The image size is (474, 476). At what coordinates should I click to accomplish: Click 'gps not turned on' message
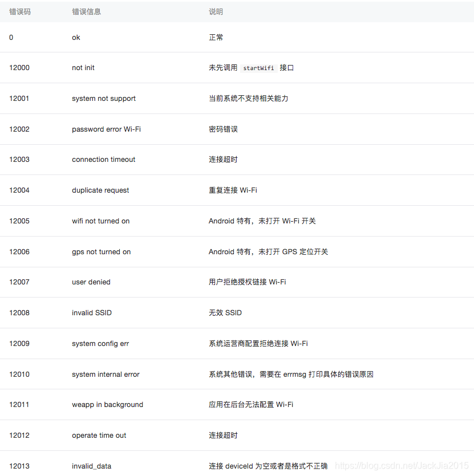click(101, 252)
